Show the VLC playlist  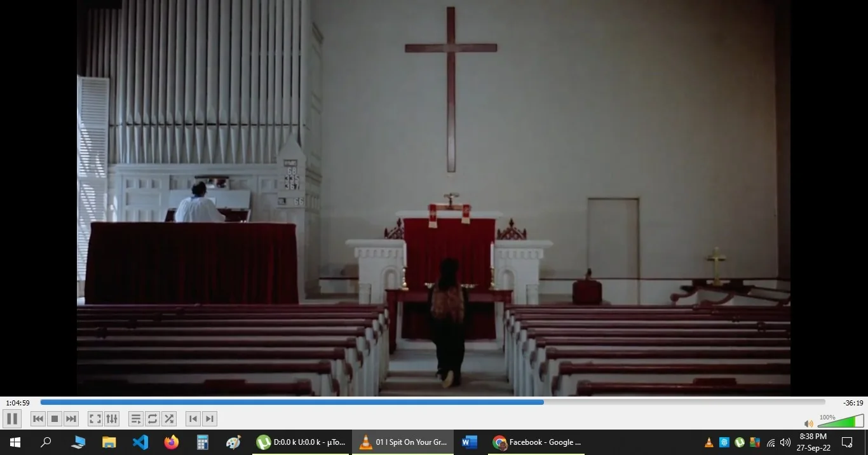pos(135,419)
